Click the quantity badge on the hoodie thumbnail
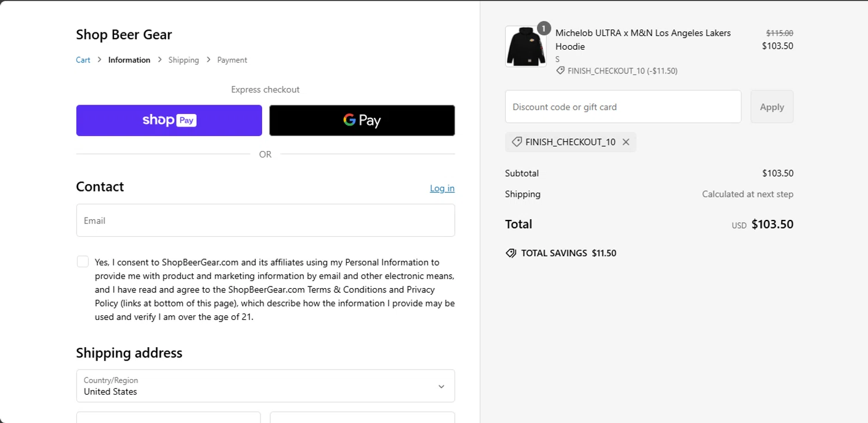 (x=544, y=28)
